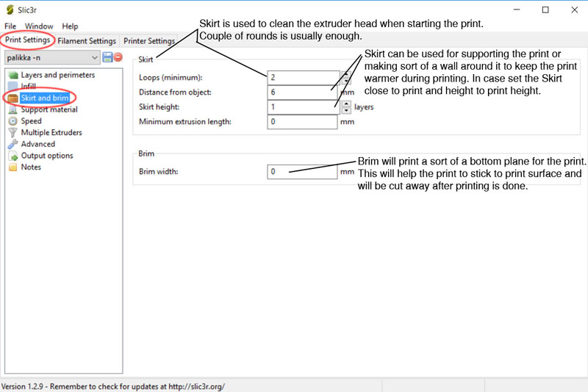Click the Brim width label
Image resolution: width=588 pixels, height=392 pixels.
159,172
